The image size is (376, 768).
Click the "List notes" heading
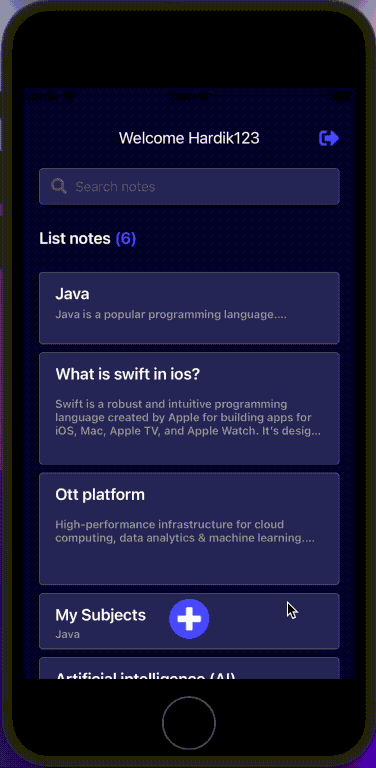coord(75,239)
